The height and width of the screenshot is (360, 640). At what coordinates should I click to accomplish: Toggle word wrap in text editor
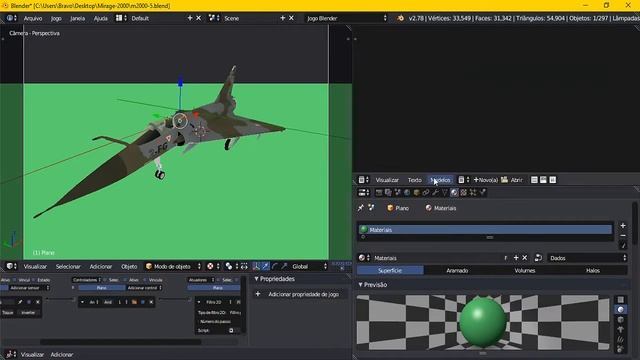pos(543,180)
